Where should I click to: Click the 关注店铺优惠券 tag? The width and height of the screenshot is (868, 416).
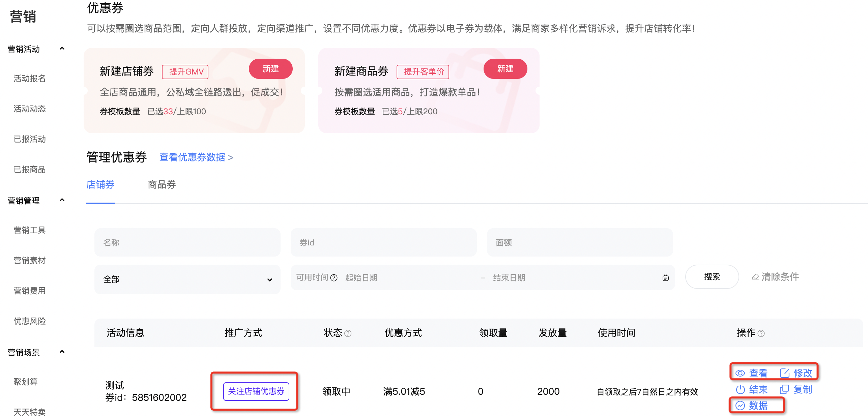(x=256, y=391)
